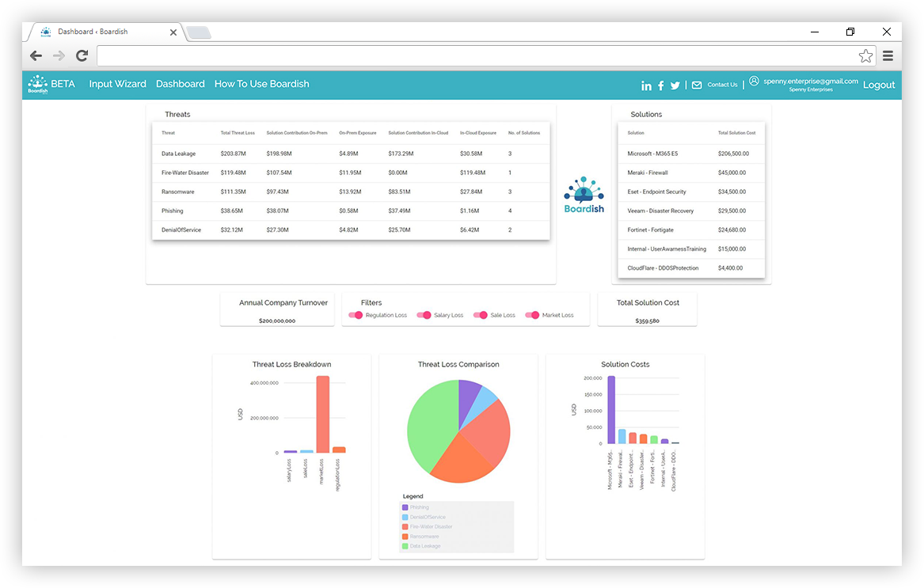
Task: Click the Meraki - Firewall solution
Action: tap(648, 173)
